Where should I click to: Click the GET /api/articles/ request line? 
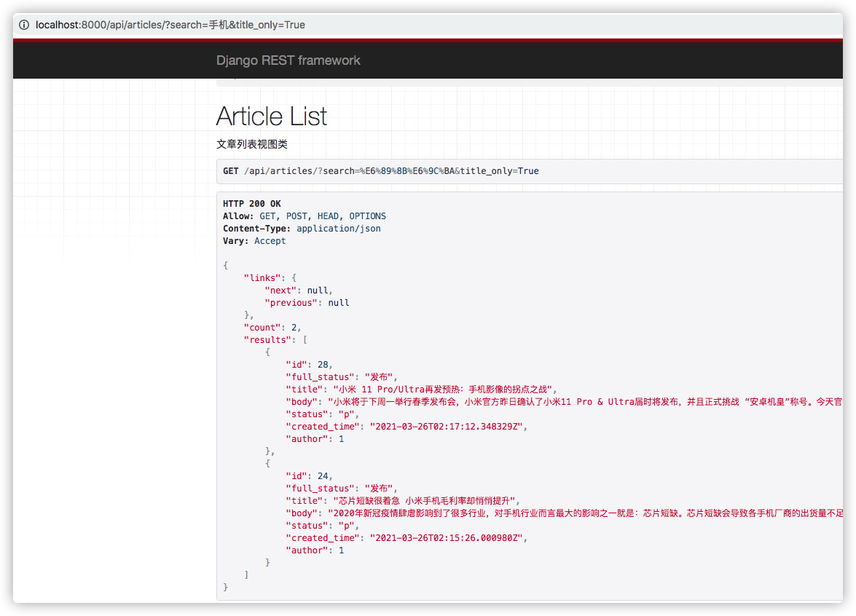tap(380, 171)
